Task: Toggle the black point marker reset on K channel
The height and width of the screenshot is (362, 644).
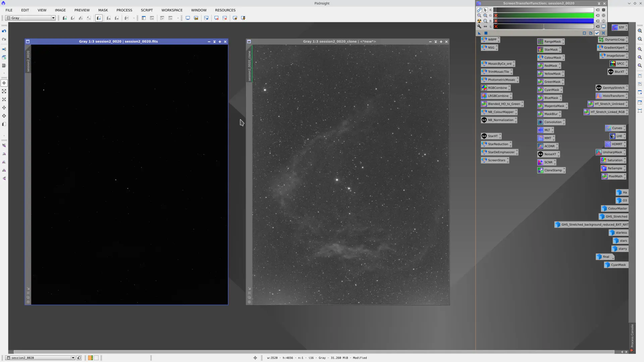Action: point(598,10)
